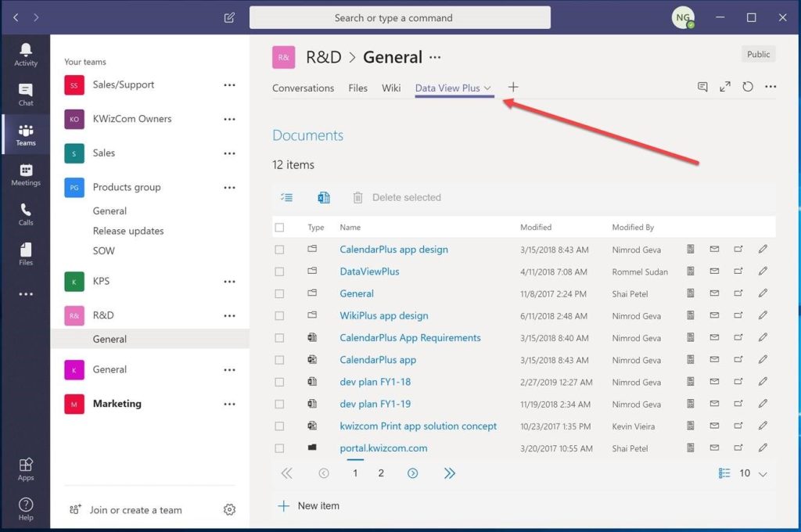Open the list view options icon

coord(287,197)
